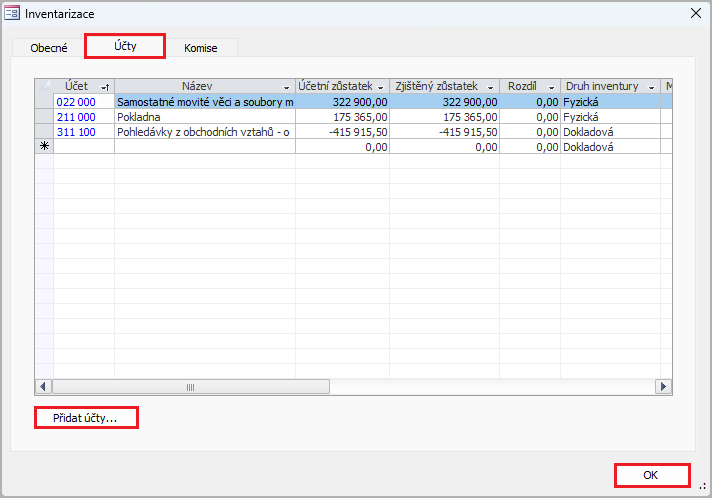712x498 pixels.
Task: Switch to the Komise tab
Action: pos(201,48)
